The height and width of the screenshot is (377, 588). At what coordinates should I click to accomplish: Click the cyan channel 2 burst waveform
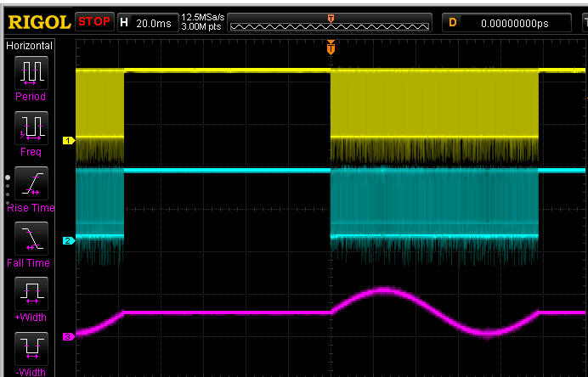coord(433,204)
